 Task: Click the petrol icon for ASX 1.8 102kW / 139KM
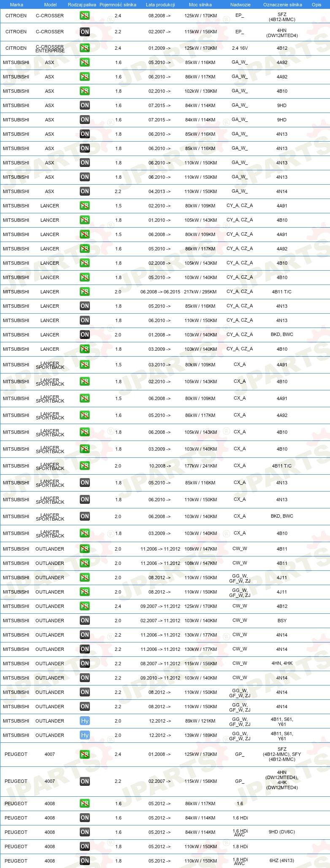85,91
